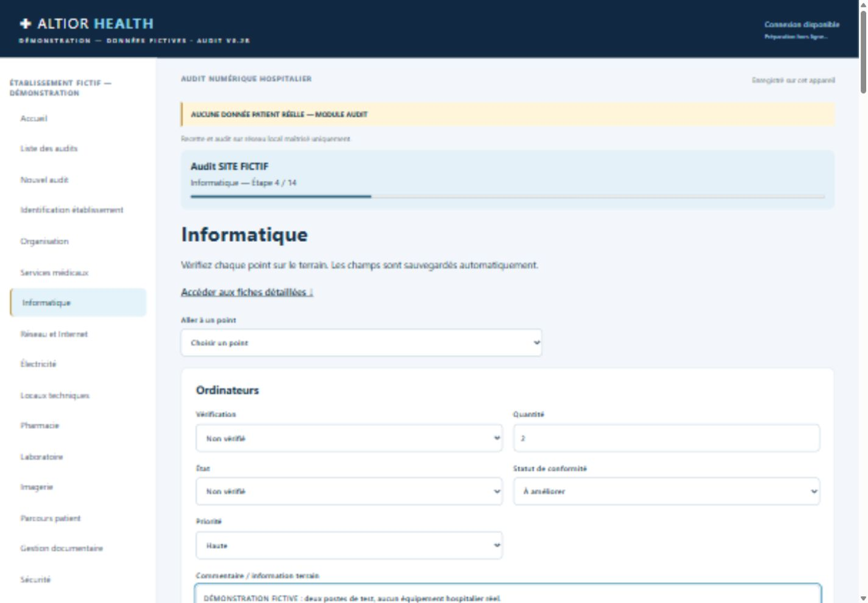868x603 pixels.
Task: Click the Connexion disponible status text
Action: pyautogui.click(x=802, y=24)
